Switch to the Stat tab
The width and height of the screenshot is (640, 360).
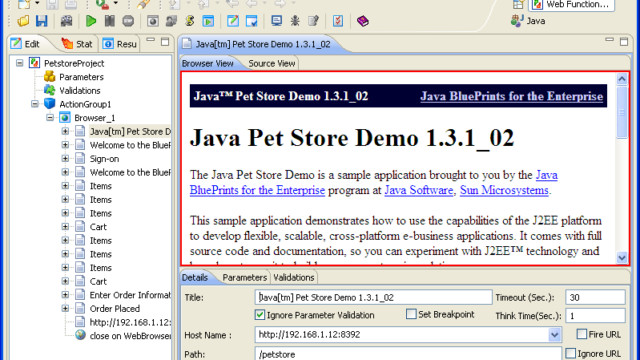(x=78, y=44)
